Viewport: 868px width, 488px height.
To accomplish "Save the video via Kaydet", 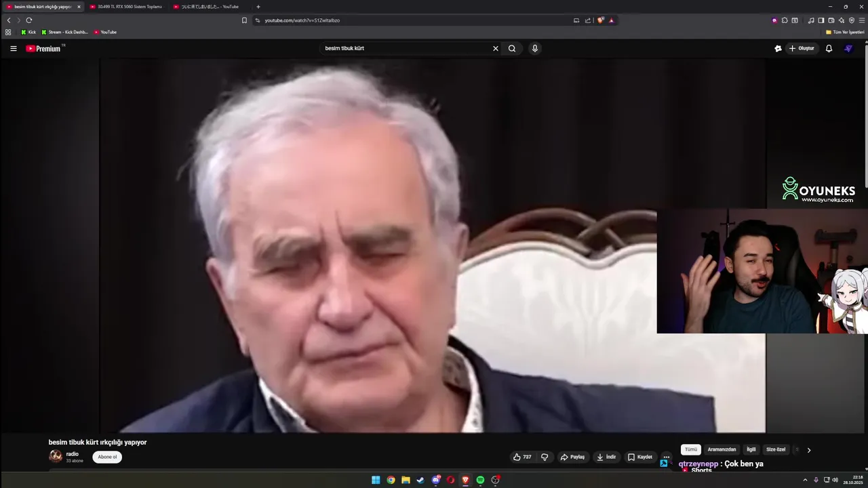I will click(x=640, y=457).
